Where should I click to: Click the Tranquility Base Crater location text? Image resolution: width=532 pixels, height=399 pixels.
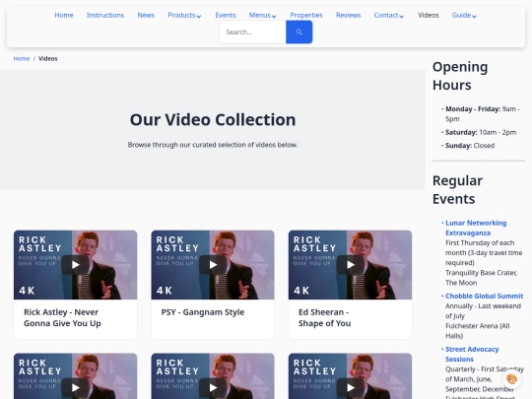[x=481, y=278]
